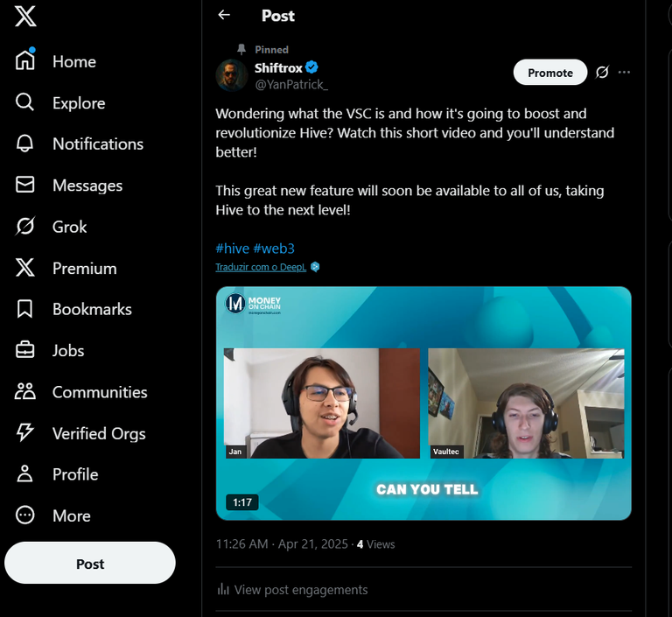Screen dimensions: 672x617
Task: Open the Home icon in sidebar
Action: pyautogui.click(x=24, y=60)
